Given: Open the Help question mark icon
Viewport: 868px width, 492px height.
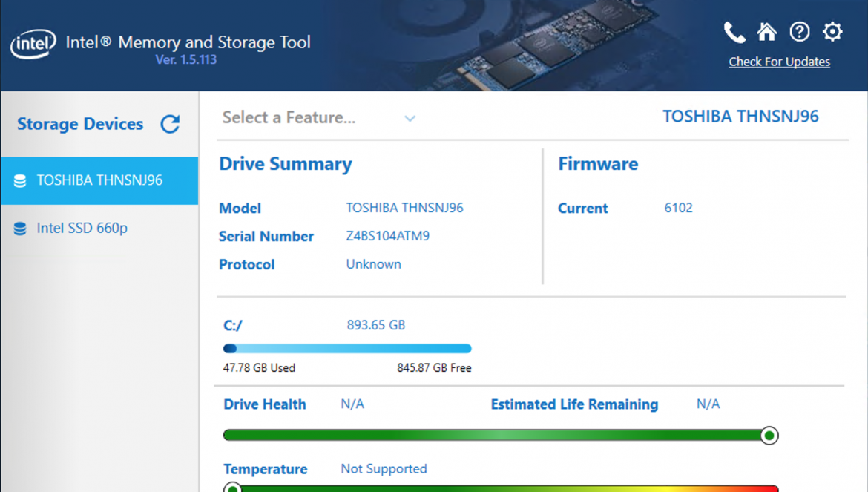Looking at the screenshot, I should (799, 32).
